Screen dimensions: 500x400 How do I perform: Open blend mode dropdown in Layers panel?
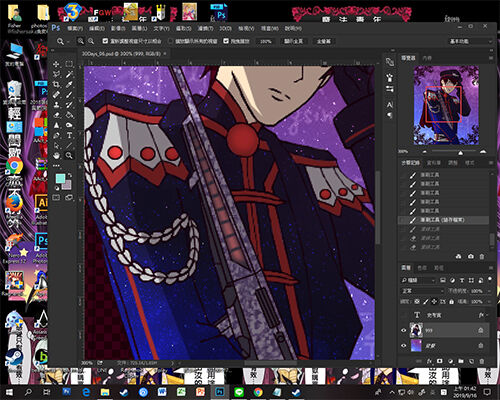click(422, 291)
